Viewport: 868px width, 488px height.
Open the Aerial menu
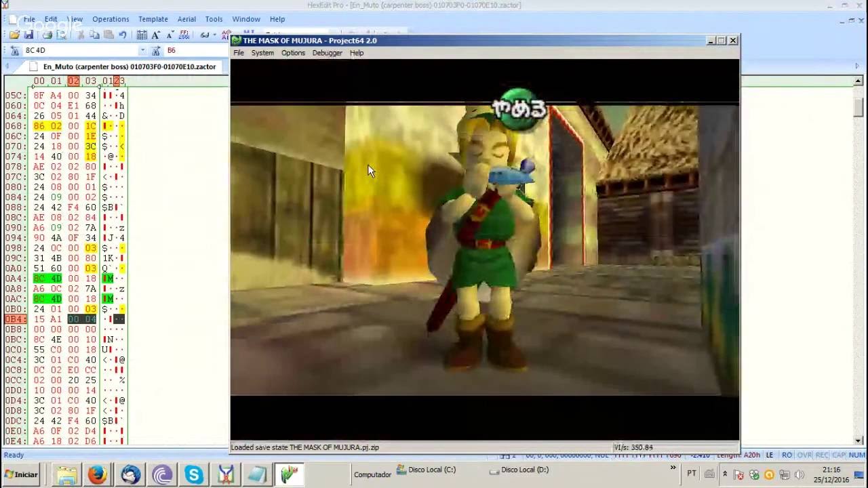(x=186, y=19)
